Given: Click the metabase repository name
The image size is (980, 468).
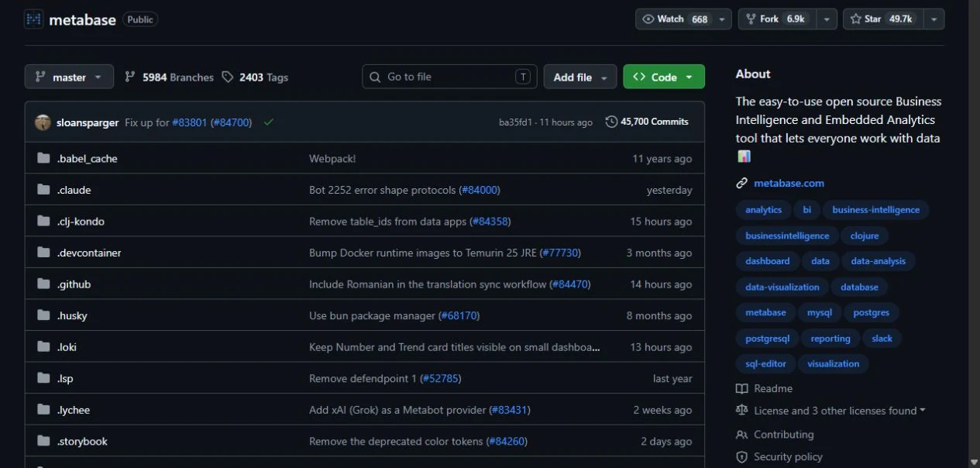Looking at the screenshot, I should click(x=82, y=20).
